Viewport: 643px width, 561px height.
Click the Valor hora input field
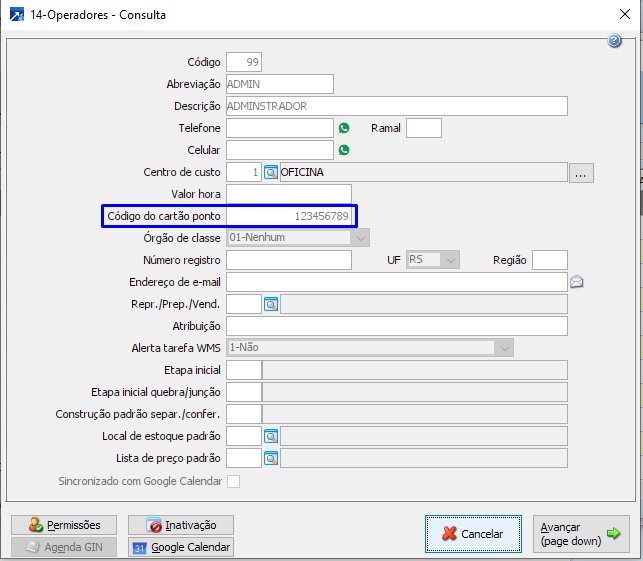click(289, 194)
